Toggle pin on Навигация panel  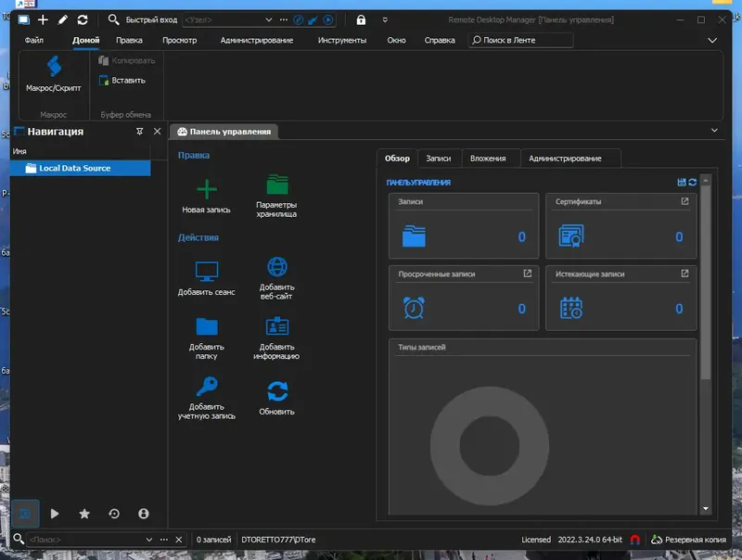(x=140, y=132)
